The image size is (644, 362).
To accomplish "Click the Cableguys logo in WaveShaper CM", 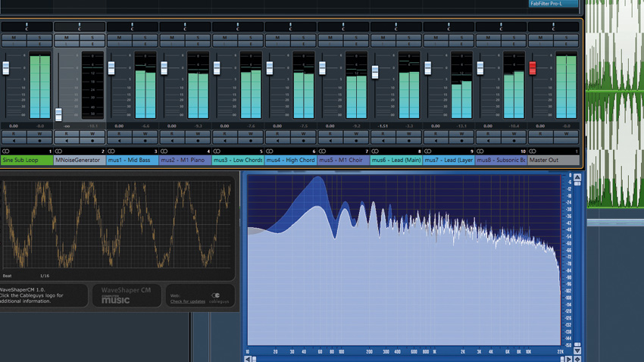I will (218, 298).
